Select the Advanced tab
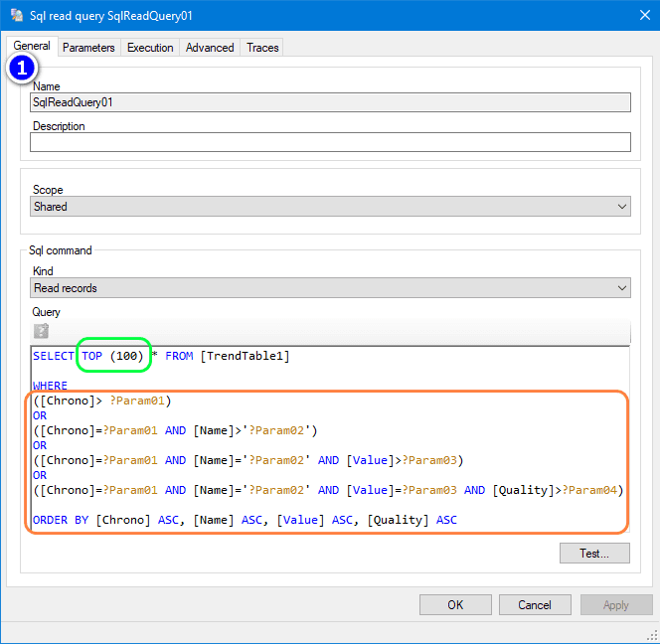The image size is (660, 644). [x=210, y=48]
